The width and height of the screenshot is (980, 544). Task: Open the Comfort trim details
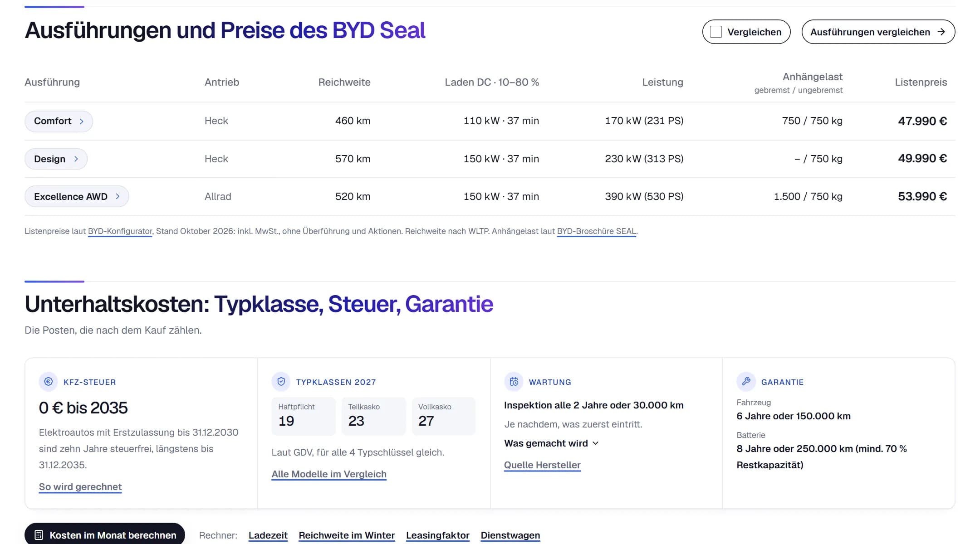tap(59, 121)
